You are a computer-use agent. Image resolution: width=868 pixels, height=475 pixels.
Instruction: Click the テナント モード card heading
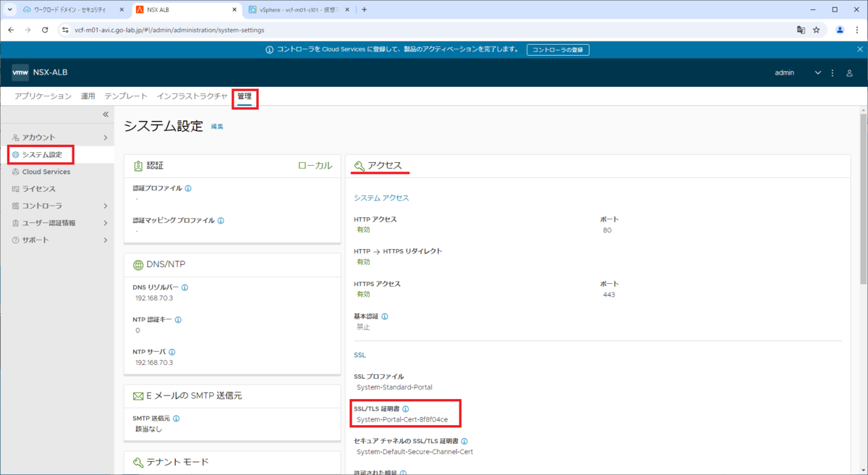pyautogui.click(x=177, y=462)
